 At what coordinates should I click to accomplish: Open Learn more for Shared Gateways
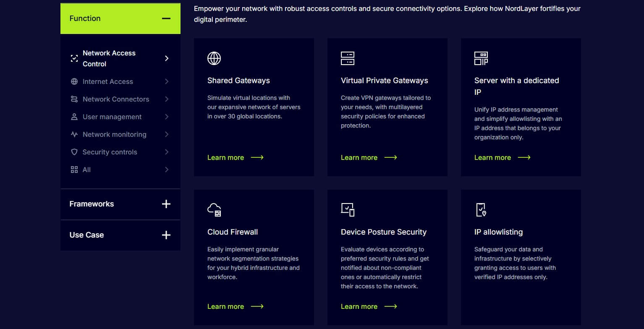click(x=226, y=157)
